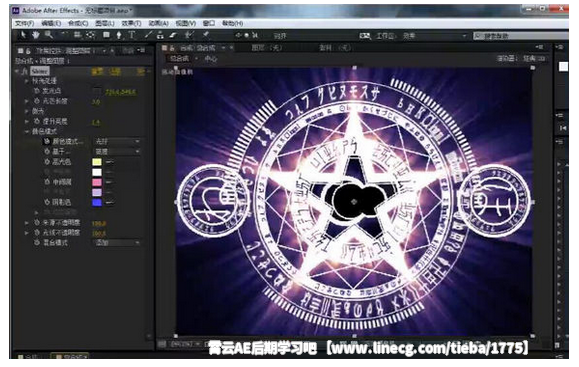Expand the 光芒长度 property

pyautogui.click(x=27, y=101)
